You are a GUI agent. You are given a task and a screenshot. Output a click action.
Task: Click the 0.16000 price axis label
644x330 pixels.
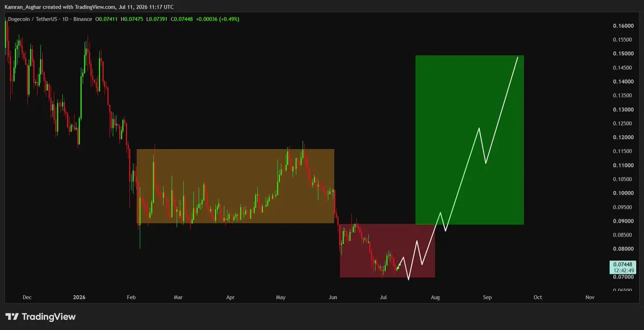(x=623, y=26)
